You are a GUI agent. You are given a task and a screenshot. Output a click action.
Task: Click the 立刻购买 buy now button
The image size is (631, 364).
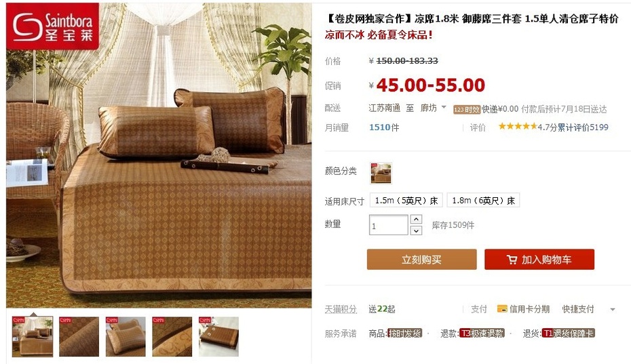click(421, 260)
